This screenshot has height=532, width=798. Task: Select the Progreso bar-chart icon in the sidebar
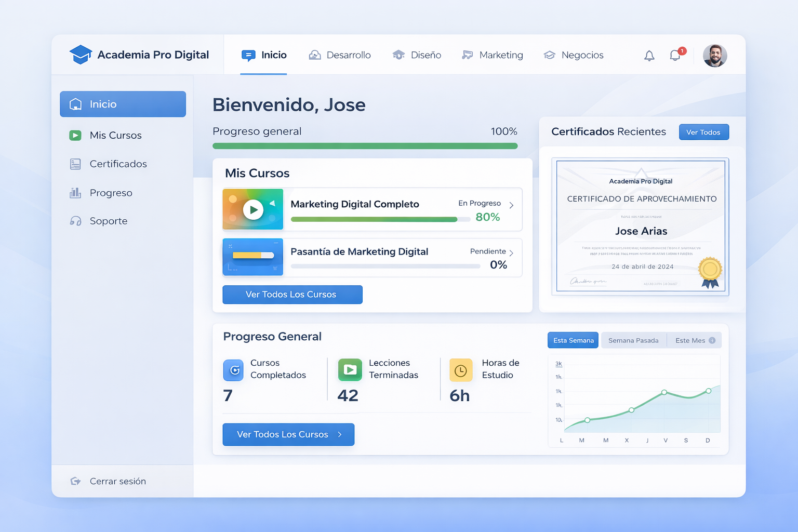point(76,192)
